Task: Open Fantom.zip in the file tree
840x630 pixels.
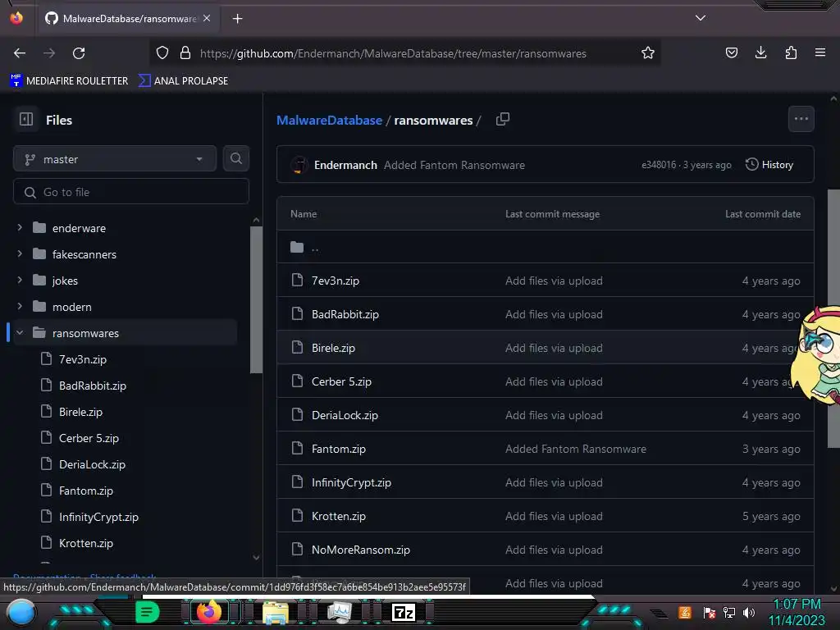Action: [85, 491]
